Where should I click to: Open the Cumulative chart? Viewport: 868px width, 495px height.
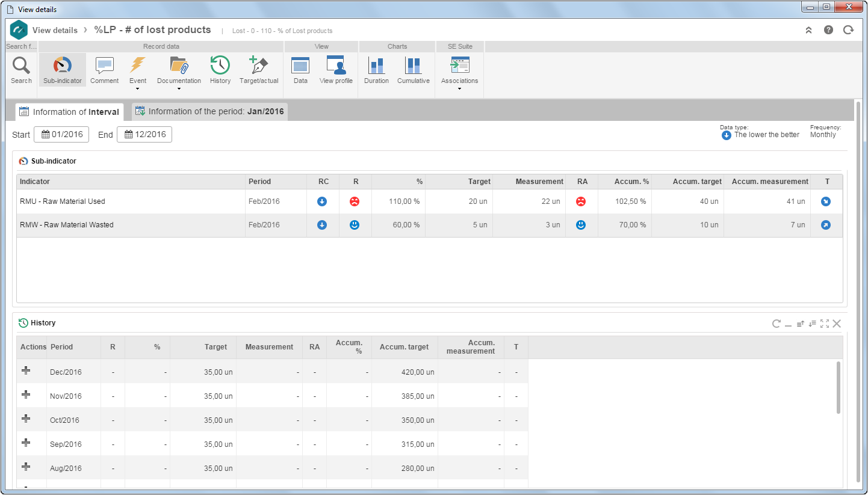pyautogui.click(x=413, y=70)
